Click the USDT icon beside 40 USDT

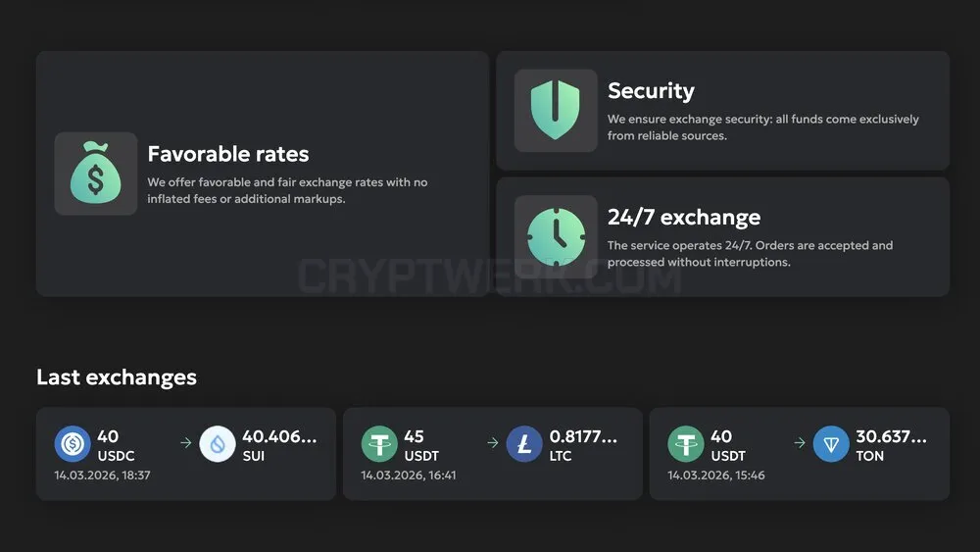point(686,444)
